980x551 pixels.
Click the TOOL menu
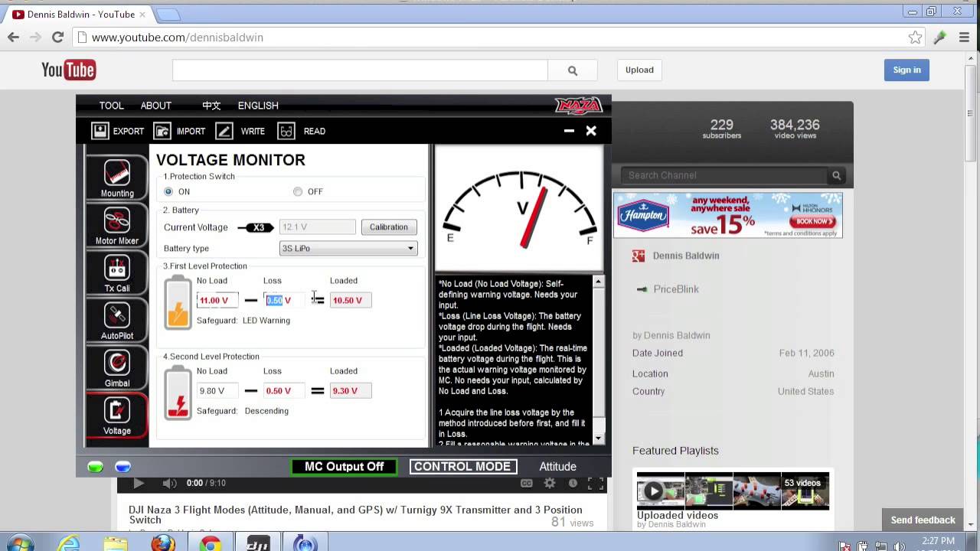pyautogui.click(x=111, y=106)
